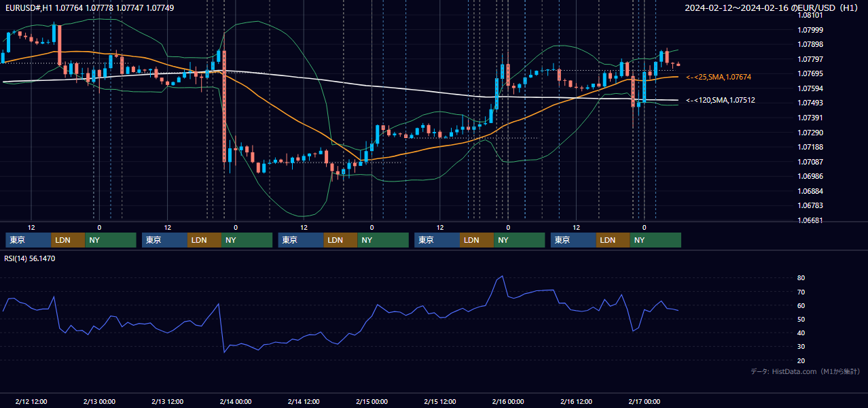Image resolution: width=868 pixels, height=408 pixels.
Task: Select the 2/15 00:00 time axis label
Action: 372,401
